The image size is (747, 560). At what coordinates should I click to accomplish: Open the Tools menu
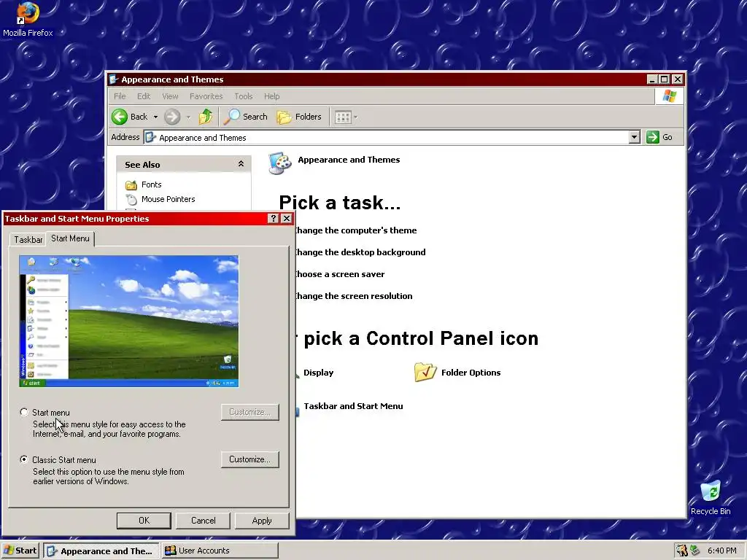[244, 96]
